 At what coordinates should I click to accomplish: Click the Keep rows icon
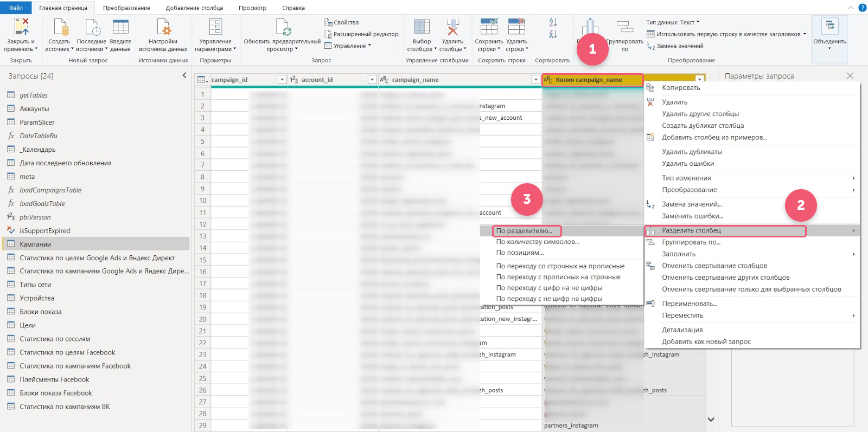[x=489, y=28]
